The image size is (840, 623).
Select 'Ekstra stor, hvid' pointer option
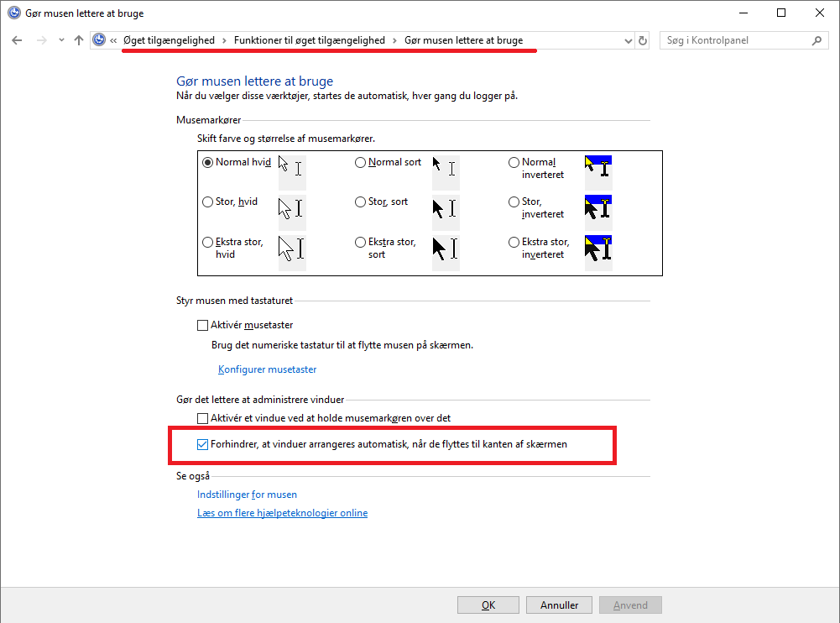(x=208, y=242)
